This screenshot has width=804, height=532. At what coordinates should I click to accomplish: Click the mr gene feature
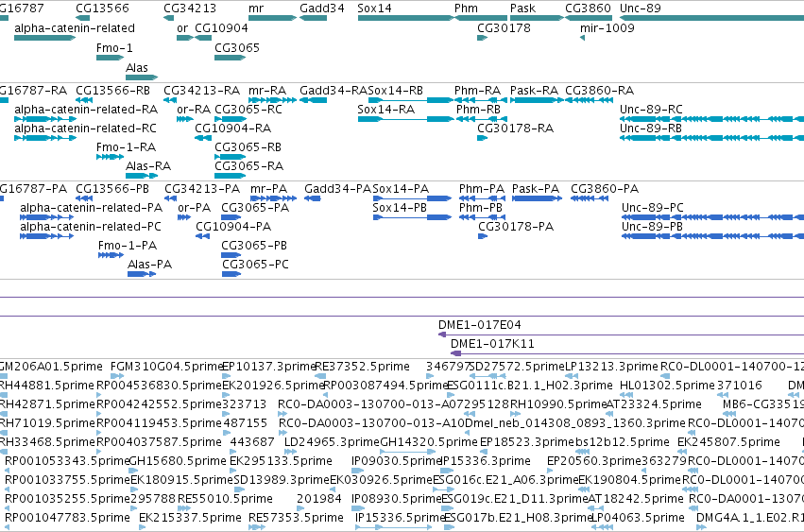point(272,18)
